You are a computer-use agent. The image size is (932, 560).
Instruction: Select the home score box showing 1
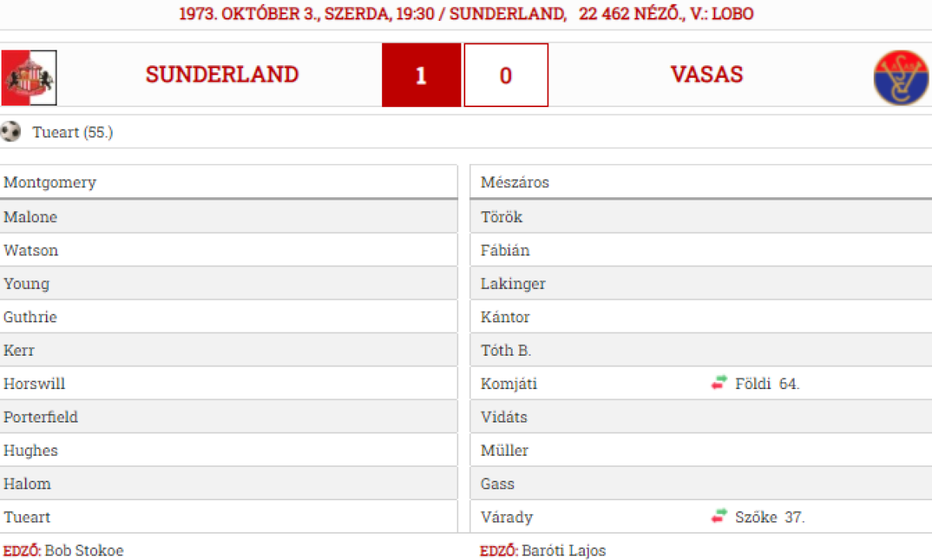421,75
